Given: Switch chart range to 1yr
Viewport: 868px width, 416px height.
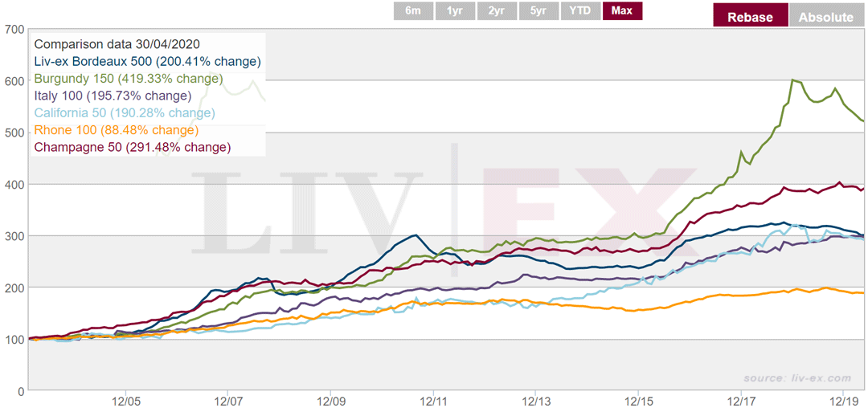Looking at the screenshot, I should (455, 10).
